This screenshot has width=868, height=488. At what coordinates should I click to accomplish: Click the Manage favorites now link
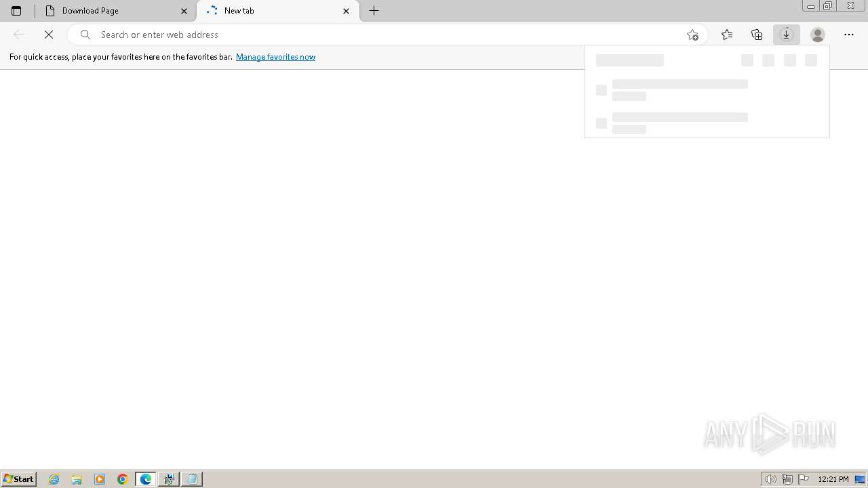pos(275,57)
